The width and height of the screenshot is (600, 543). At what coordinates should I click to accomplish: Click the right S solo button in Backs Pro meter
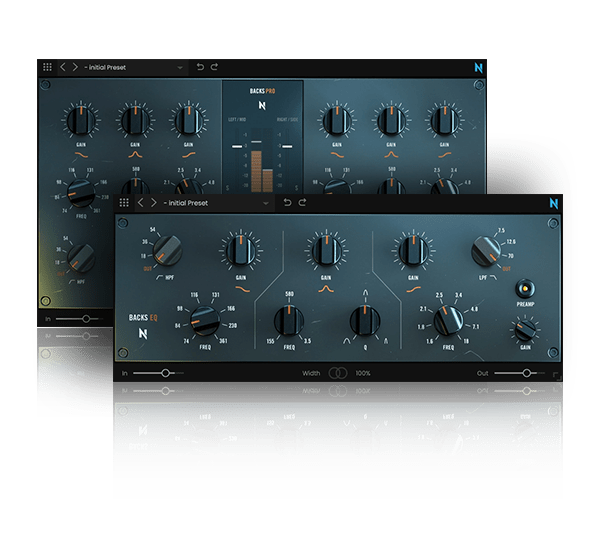pyautogui.click(x=296, y=188)
